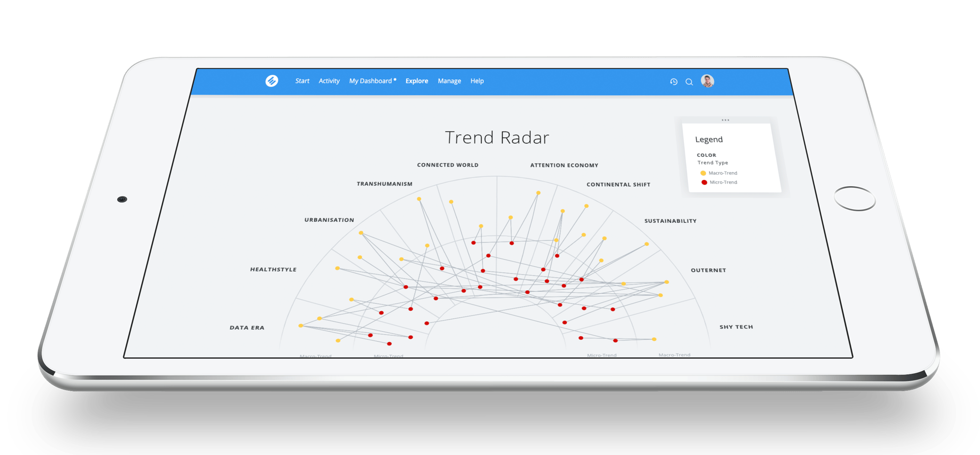Click the circular app logo in the navbar

click(272, 81)
